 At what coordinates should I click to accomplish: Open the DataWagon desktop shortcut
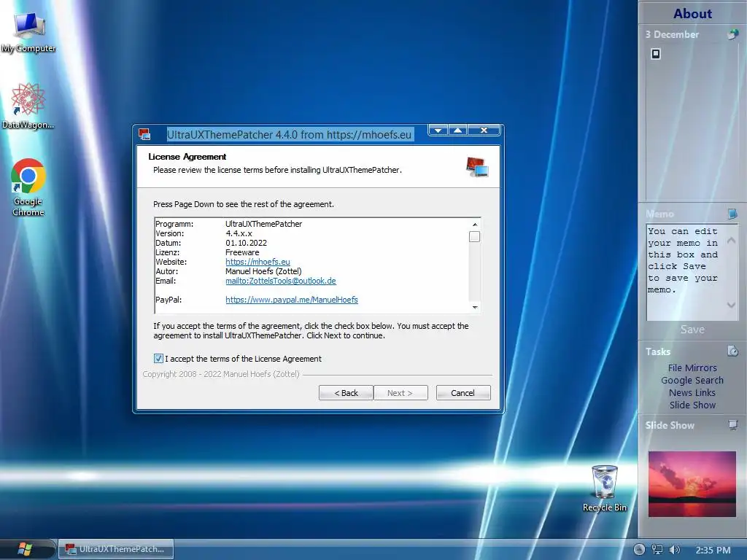[28, 106]
